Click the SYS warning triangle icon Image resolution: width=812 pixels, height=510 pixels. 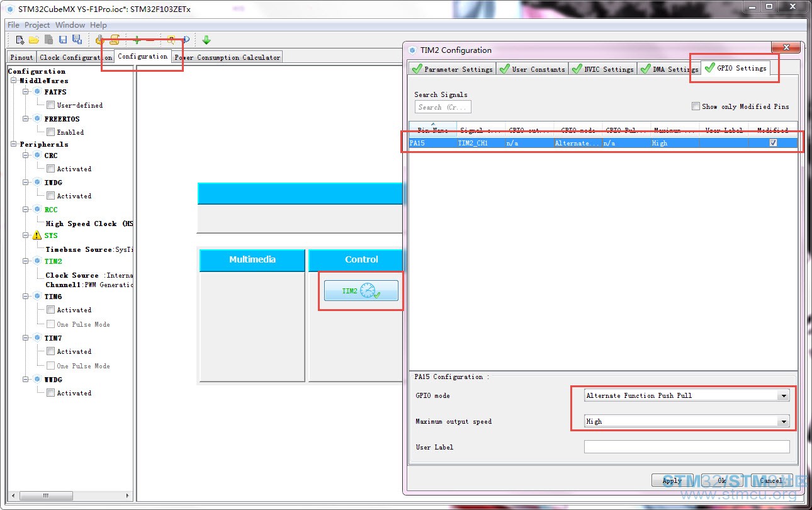tap(37, 235)
